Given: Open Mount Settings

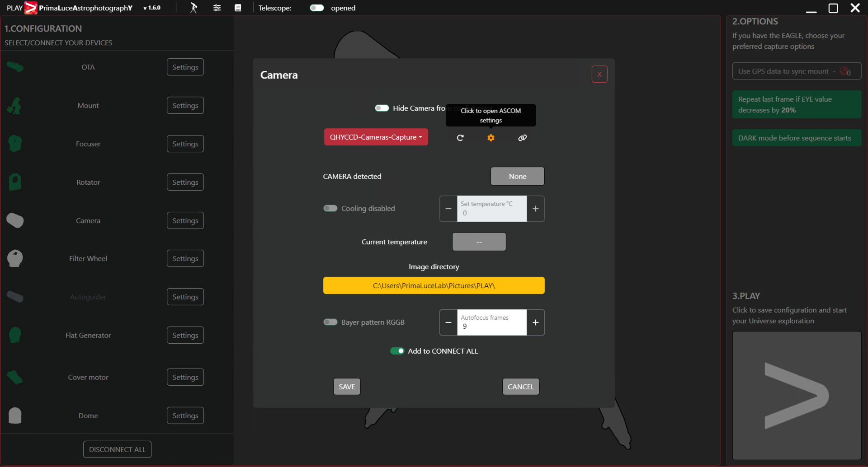Looking at the screenshot, I should coord(185,105).
